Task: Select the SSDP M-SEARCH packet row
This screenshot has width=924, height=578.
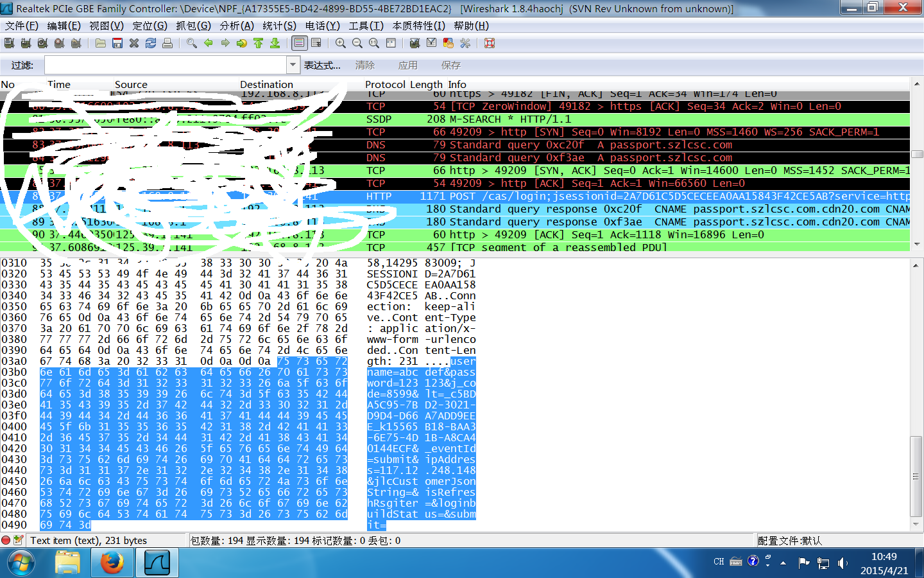Action: click(455, 119)
